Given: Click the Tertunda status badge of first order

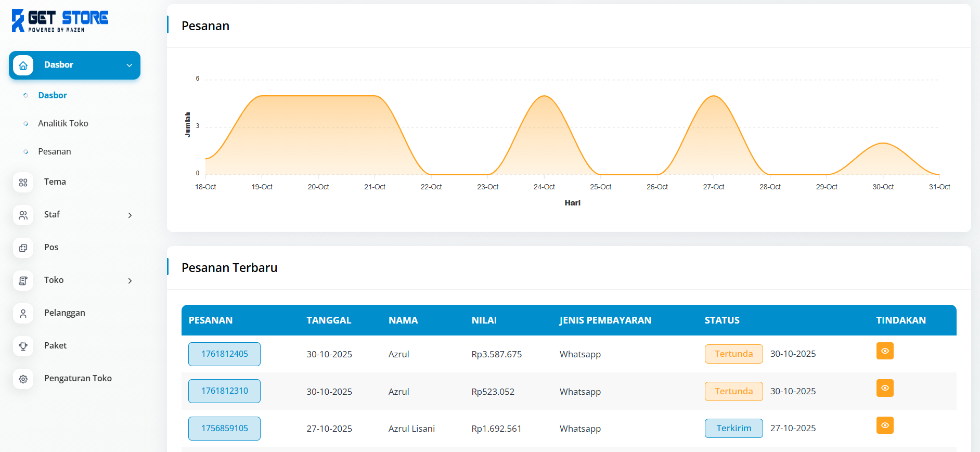Looking at the screenshot, I should (x=733, y=354).
